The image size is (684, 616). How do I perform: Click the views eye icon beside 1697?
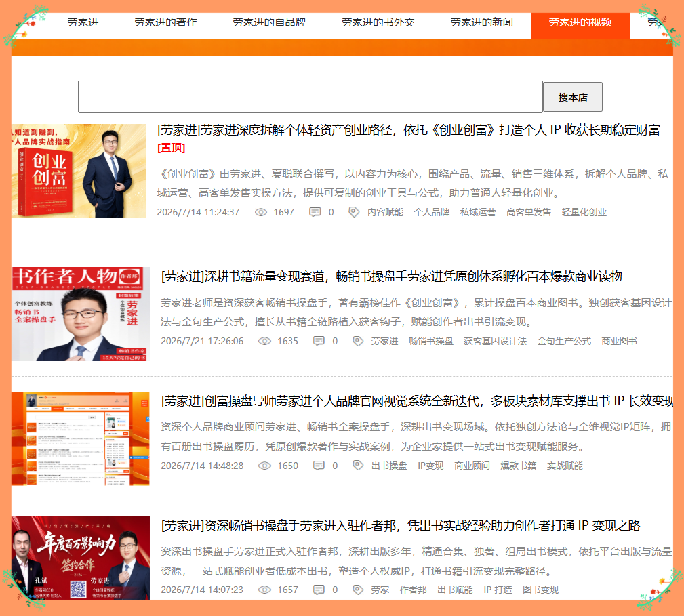click(261, 212)
